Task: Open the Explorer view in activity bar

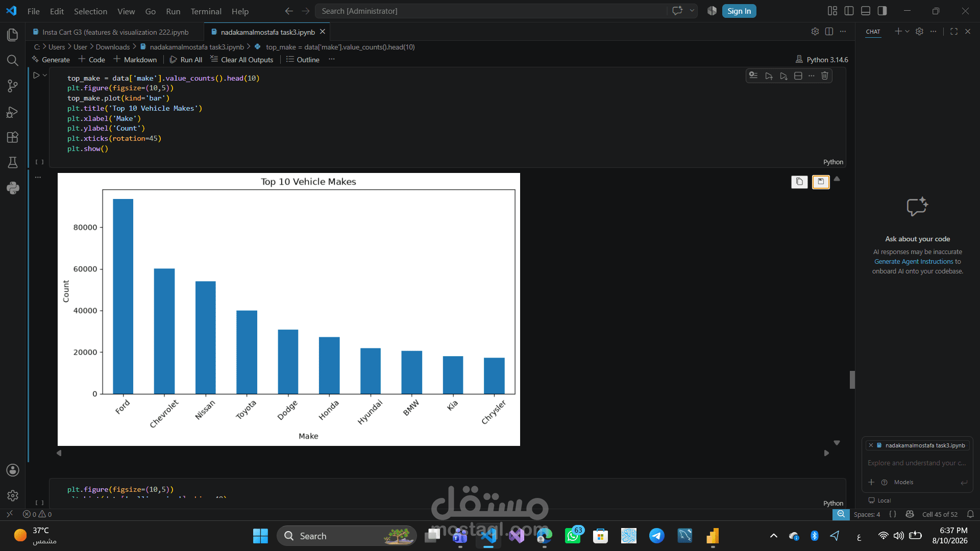Action: coord(13,35)
